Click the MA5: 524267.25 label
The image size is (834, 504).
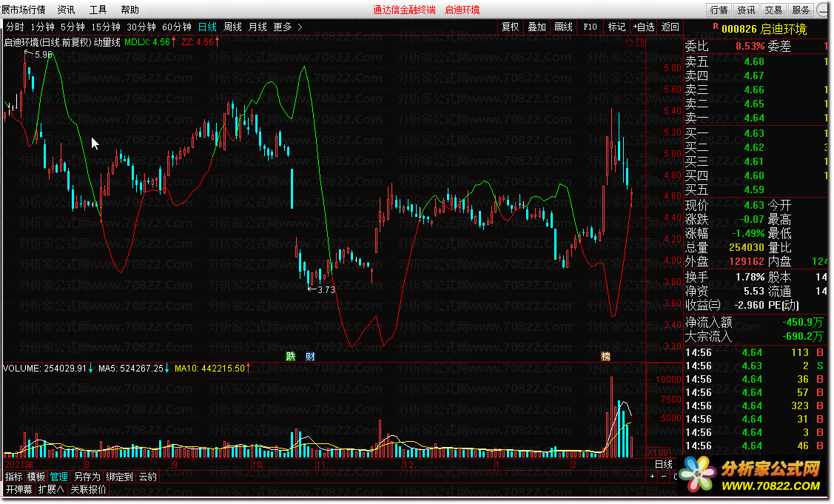coord(134,369)
